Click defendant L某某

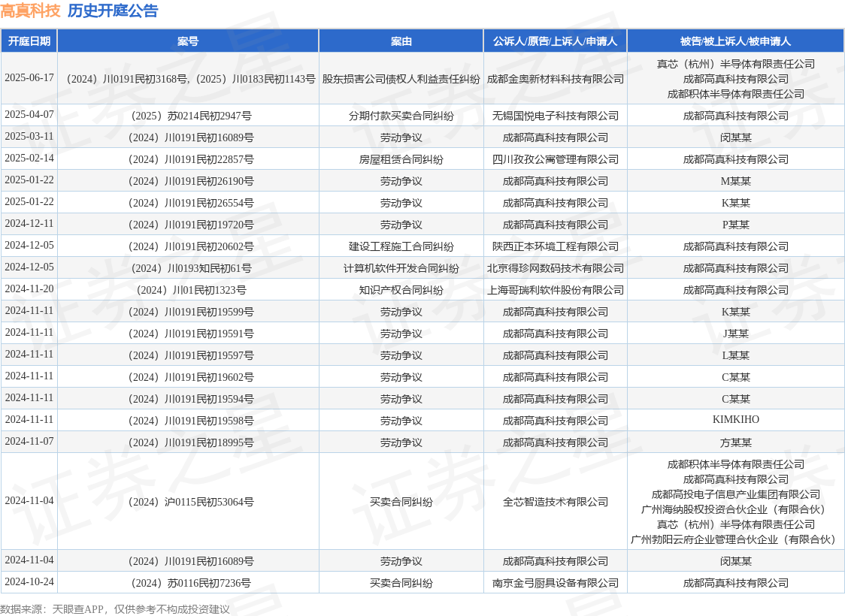(735, 356)
